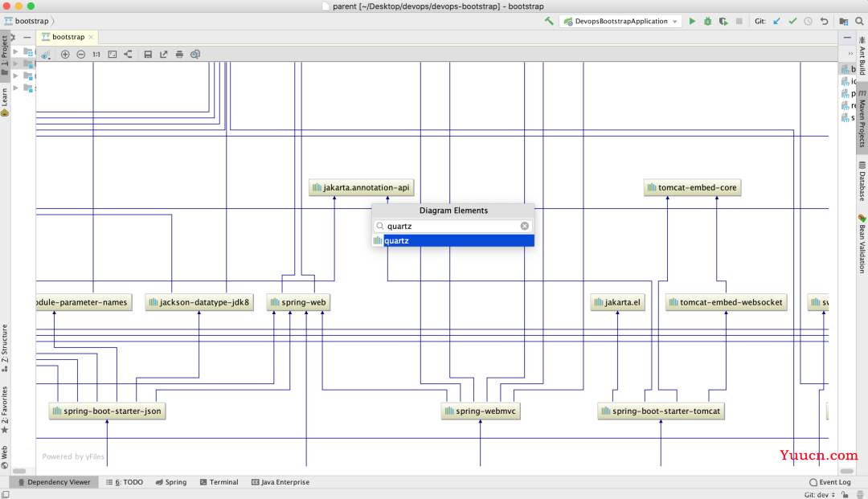Image resolution: width=868 pixels, height=499 pixels.
Task: Zoom out of the diagram
Action: [81, 54]
